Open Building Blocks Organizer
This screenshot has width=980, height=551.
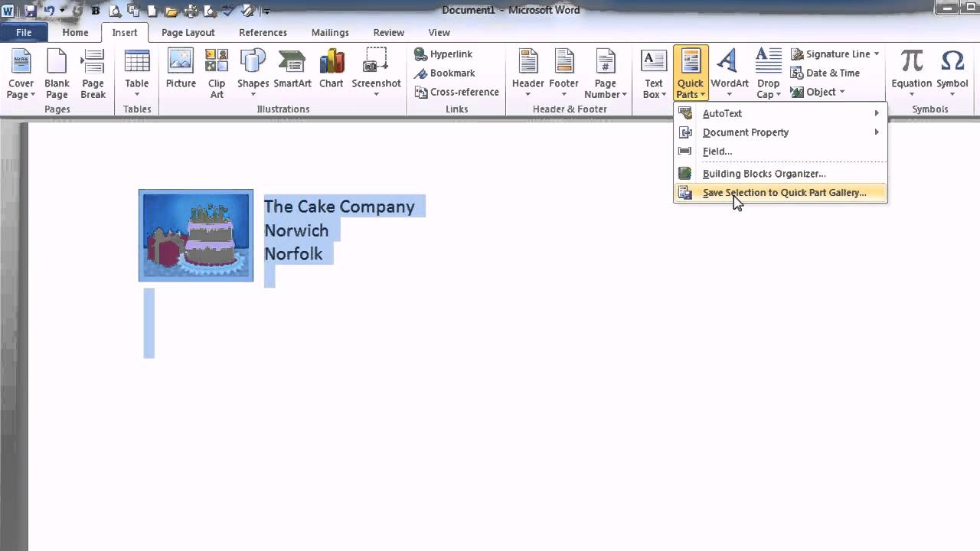pyautogui.click(x=780, y=174)
